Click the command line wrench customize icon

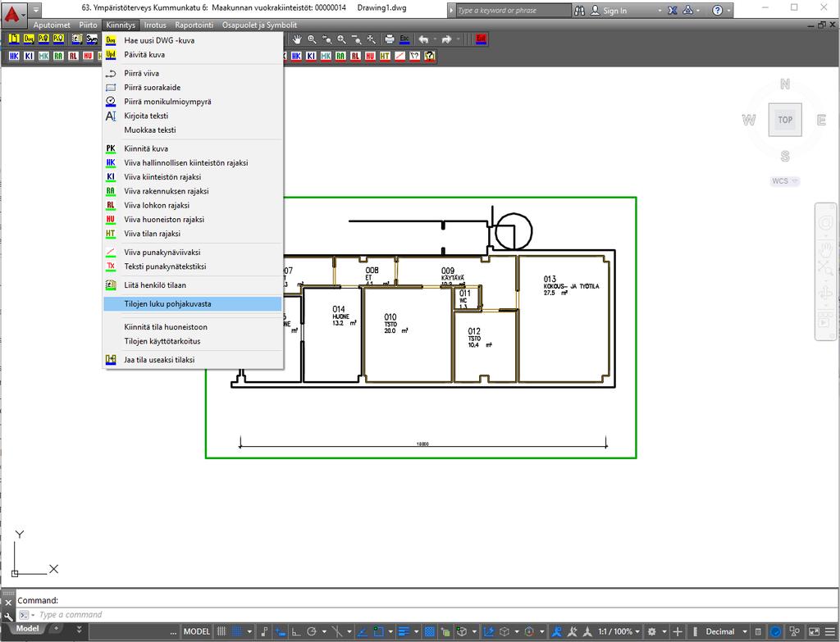[x=8, y=616]
